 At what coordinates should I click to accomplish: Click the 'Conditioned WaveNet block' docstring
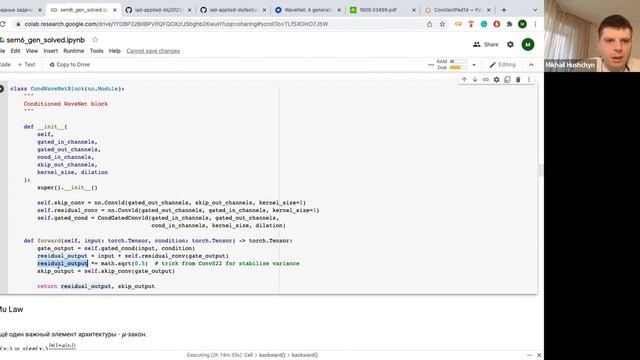tap(66, 104)
